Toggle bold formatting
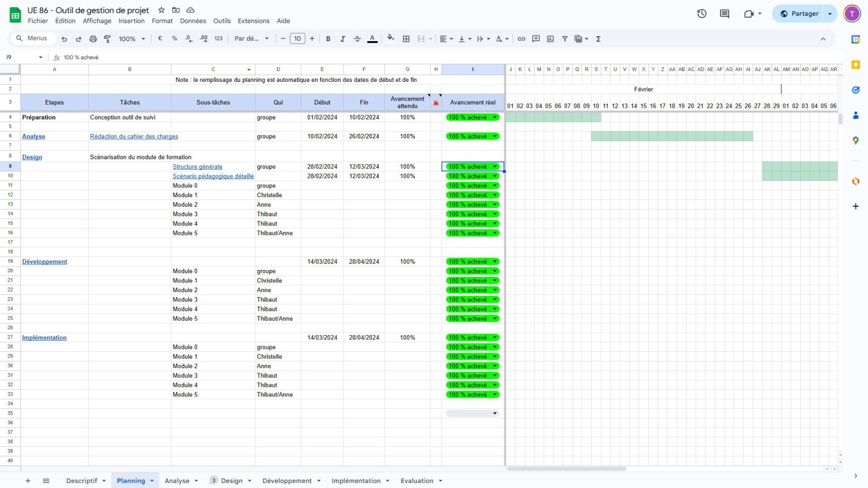This screenshot has width=868, height=488. click(x=328, y=39)
